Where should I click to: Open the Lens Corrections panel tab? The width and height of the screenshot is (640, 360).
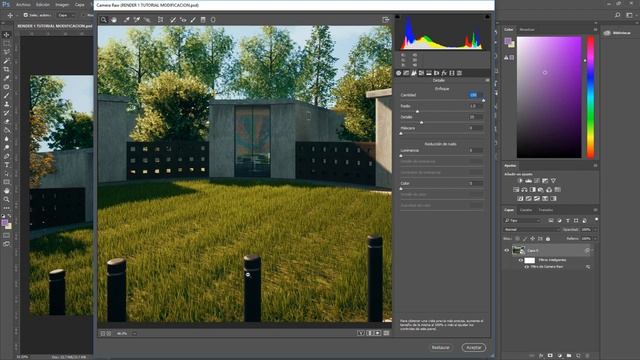pyautogui.click(x=436, y=73)
